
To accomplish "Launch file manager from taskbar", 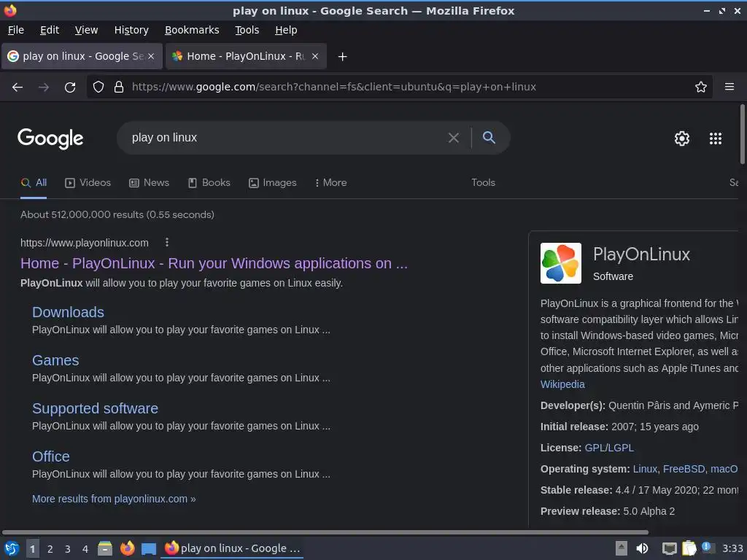I will tap(105, 548).
